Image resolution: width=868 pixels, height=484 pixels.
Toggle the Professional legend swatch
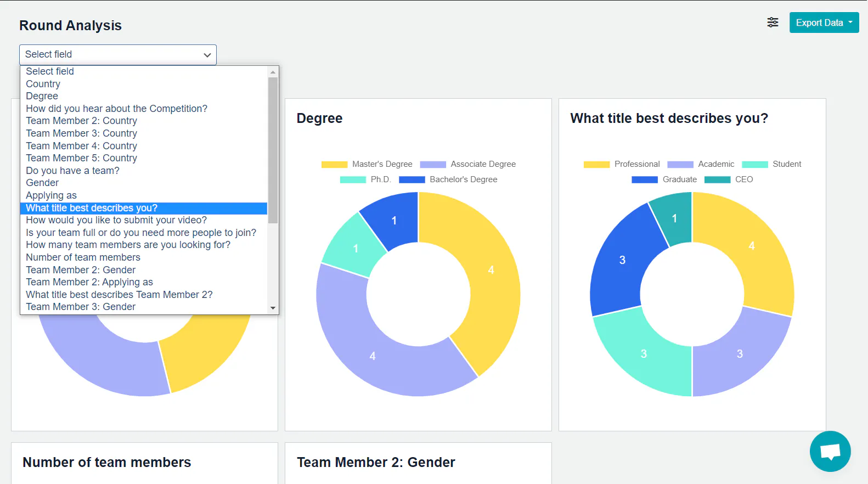point(596,165)
